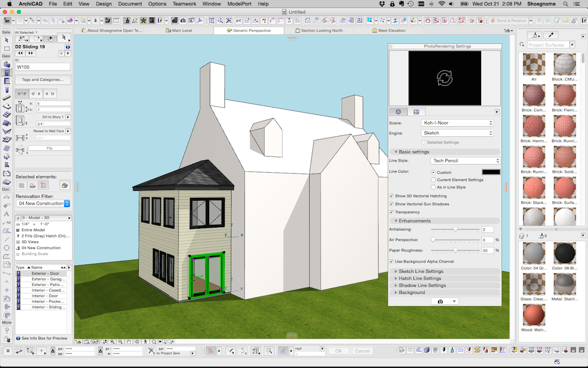
Task: Expand the Sketch Line Settings section
Action: (421, 271)
